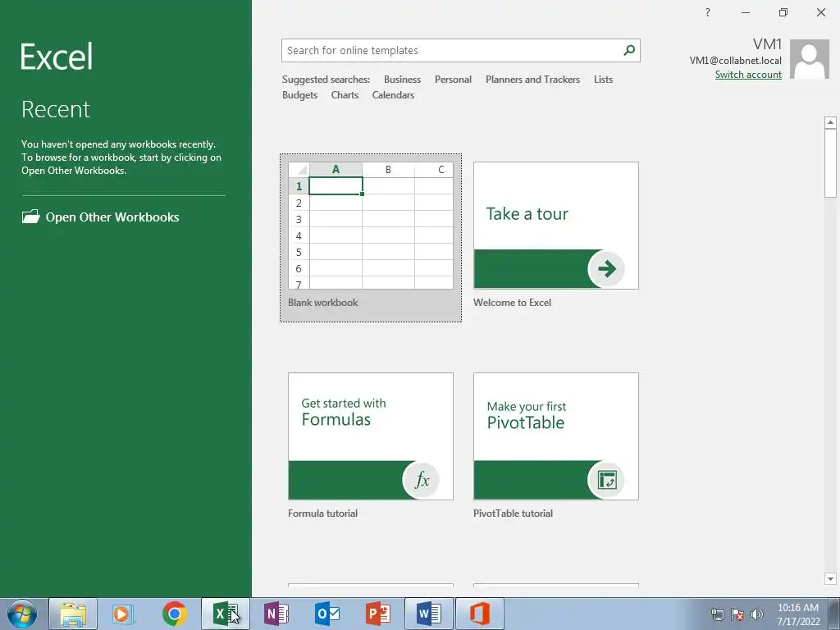The height and width of the screenshot is (630, 840).
Task: Click the search magnifier icon
Action: pos(629,50)
